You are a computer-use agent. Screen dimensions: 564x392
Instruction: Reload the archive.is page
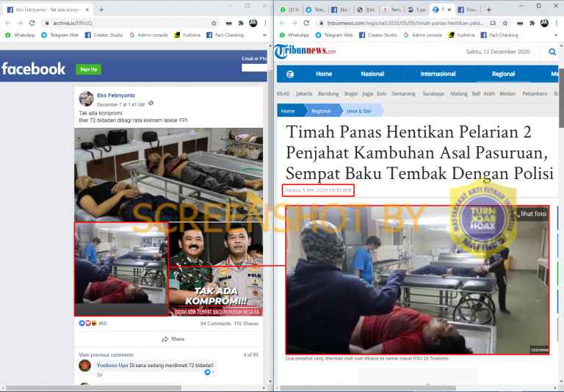click(32, 23)
